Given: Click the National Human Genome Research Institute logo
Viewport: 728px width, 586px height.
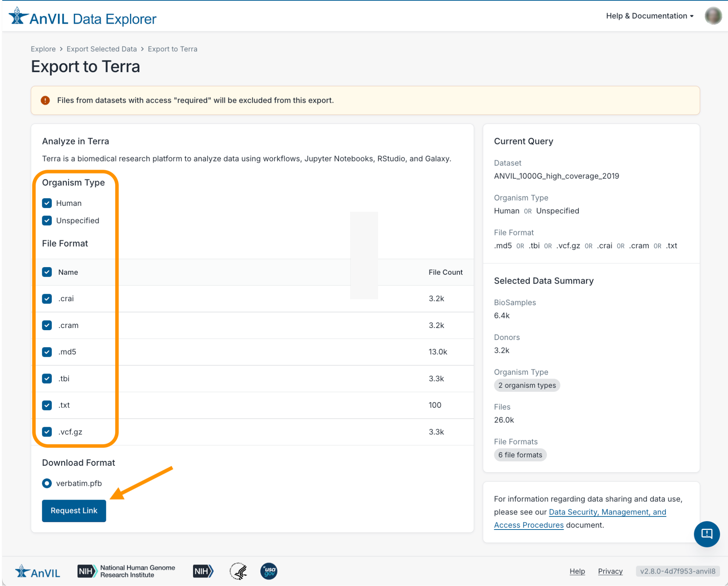Looking at the screenshot, I should [x=126, y=571].
